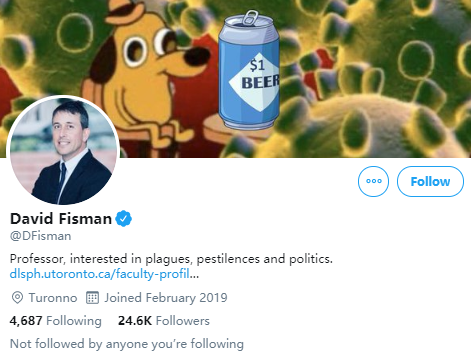Image resolution: width=471 pixels, height=363 pixels.
Task: Open the profile picture
Action: (63, 151)
